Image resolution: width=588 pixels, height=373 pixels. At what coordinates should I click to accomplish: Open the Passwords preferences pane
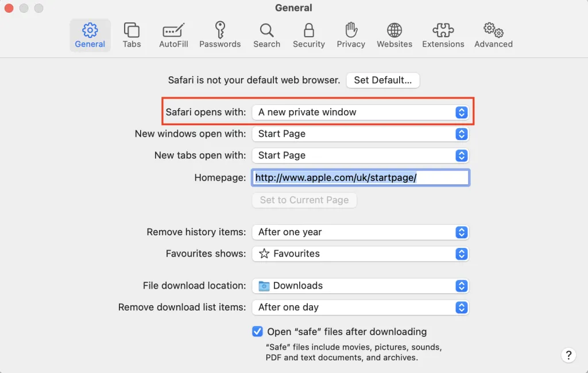point(220,34)
